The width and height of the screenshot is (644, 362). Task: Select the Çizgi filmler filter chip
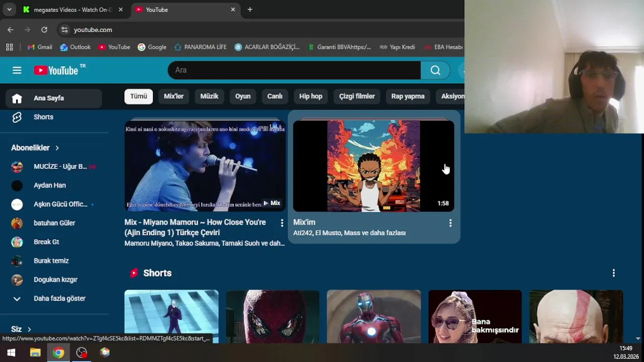(x=357, y=97)
